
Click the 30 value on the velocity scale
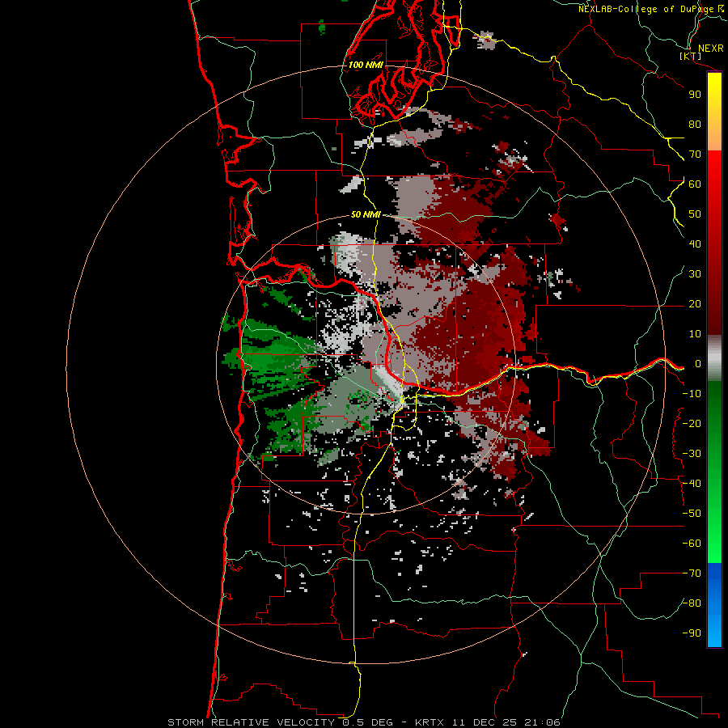coord(695,274)
